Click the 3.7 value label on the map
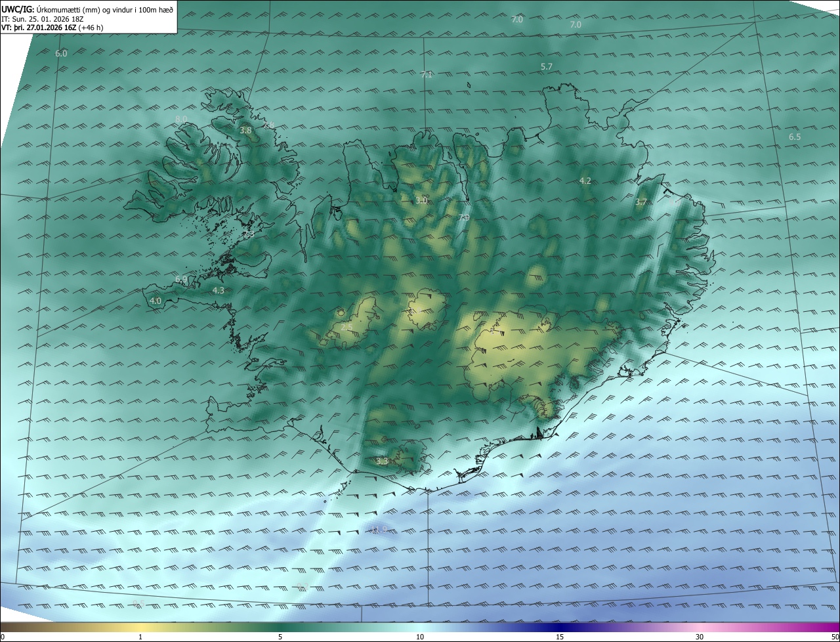Viewport: 840px width, 642px height. coord(641,202)
